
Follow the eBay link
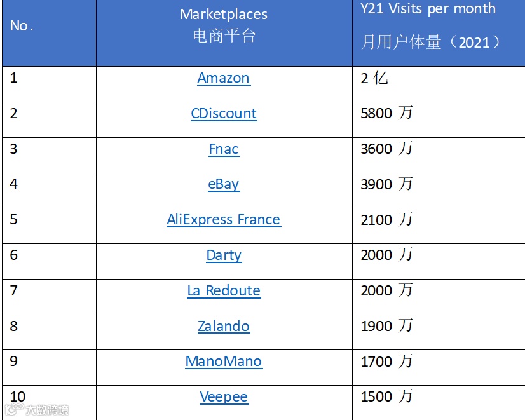[x=224, y=184]
